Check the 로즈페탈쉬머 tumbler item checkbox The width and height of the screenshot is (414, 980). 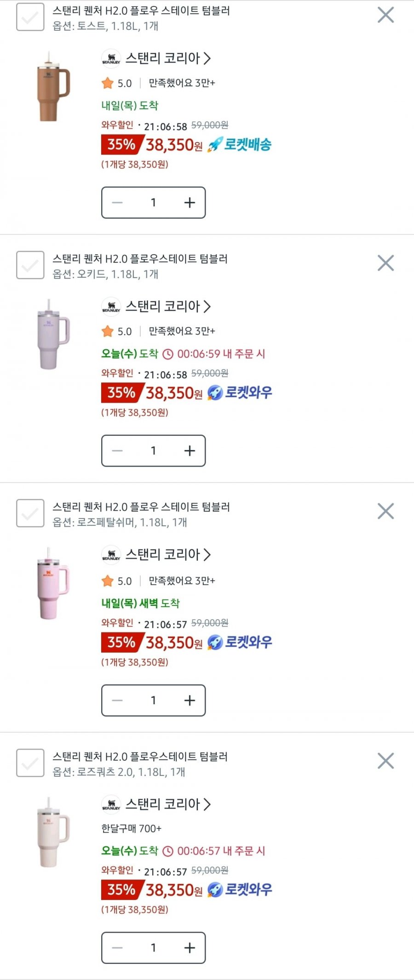(x=30, y=513)
